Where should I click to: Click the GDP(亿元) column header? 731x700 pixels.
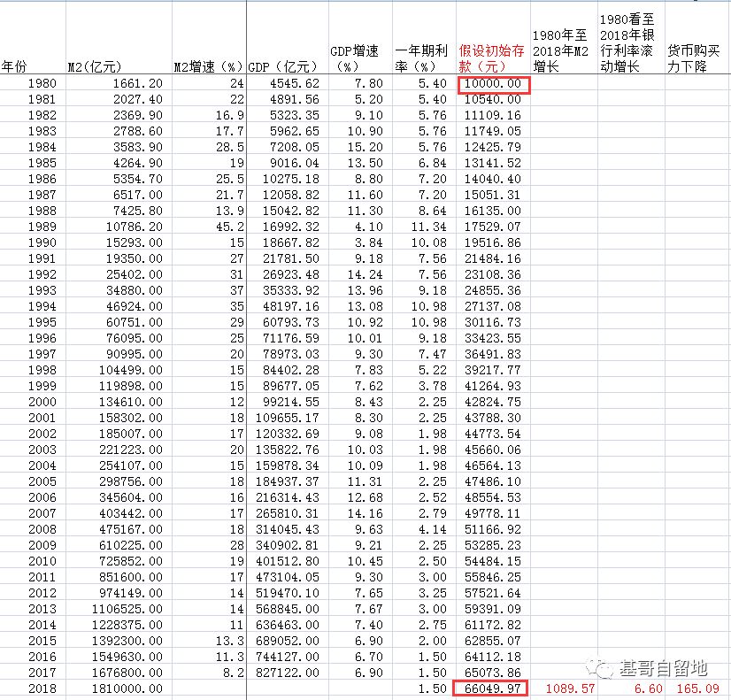[282, 66]
